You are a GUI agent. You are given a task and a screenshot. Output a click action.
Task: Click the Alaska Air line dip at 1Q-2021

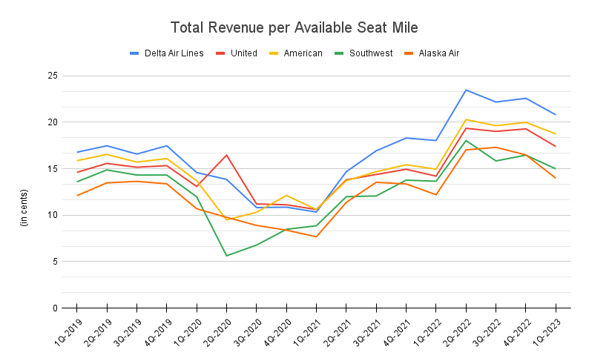(316, 236)
